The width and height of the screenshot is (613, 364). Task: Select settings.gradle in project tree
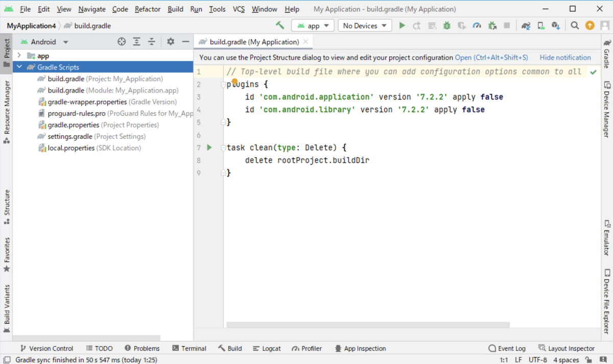click(x=92, y=136)
